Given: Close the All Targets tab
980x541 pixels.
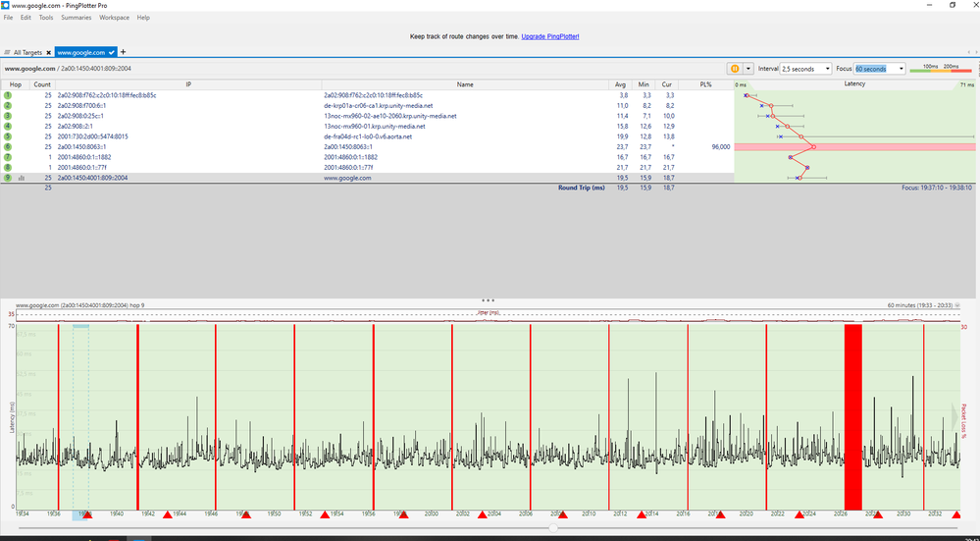Looking at the screenshot, I should [x=48, y=52].
